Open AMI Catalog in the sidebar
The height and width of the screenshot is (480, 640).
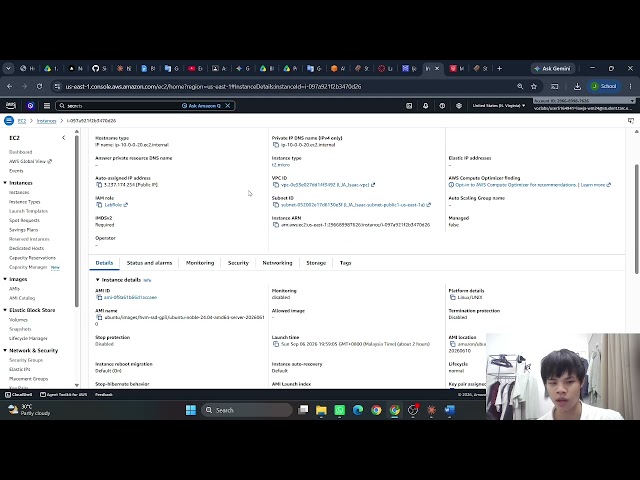click(22, 298)
